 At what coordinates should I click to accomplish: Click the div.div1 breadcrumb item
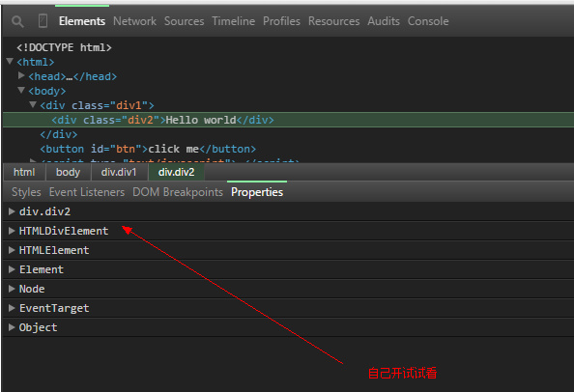click(119, 172)
